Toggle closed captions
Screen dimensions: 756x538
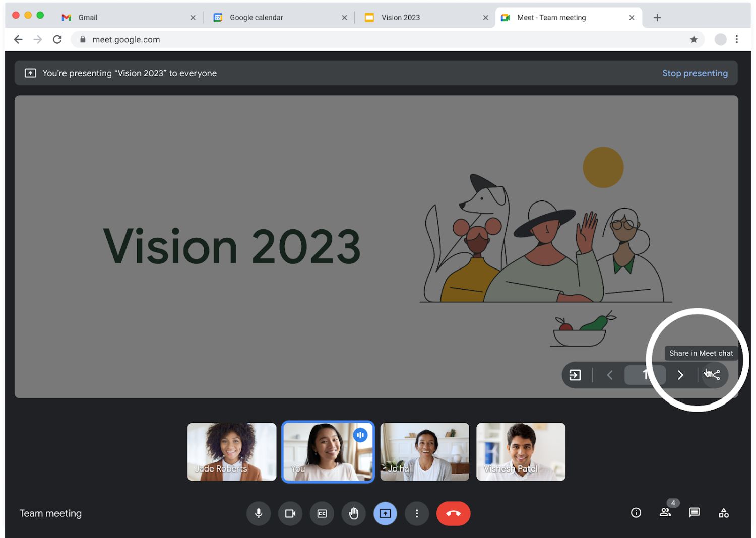[322, 513]
